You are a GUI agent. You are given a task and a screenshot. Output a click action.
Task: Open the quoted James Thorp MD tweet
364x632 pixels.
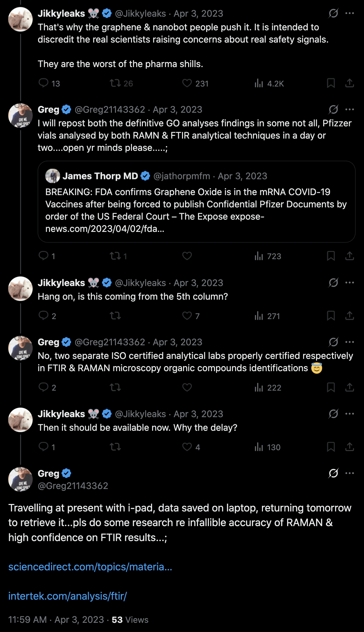click(x=197, y=202)
